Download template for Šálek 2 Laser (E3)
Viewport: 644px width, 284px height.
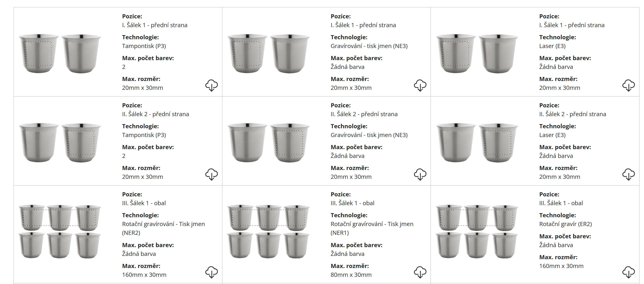point(628,174)
